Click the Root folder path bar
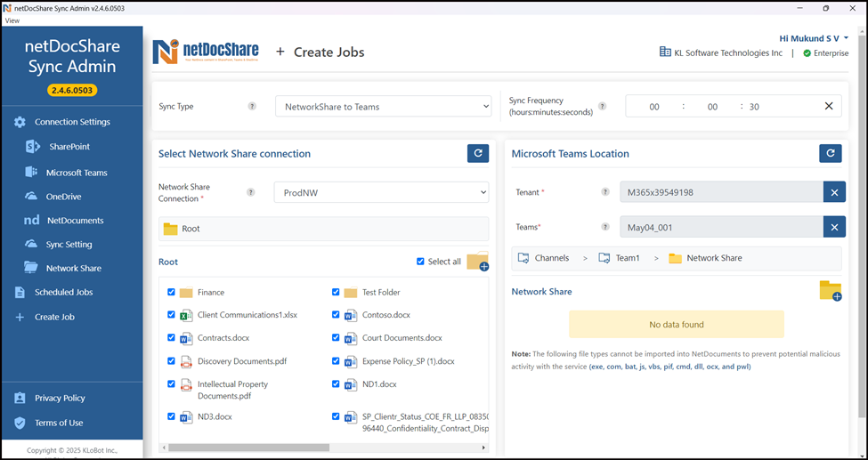The height and width of the screenshot is (460, 868). click(x=324, y=229)
